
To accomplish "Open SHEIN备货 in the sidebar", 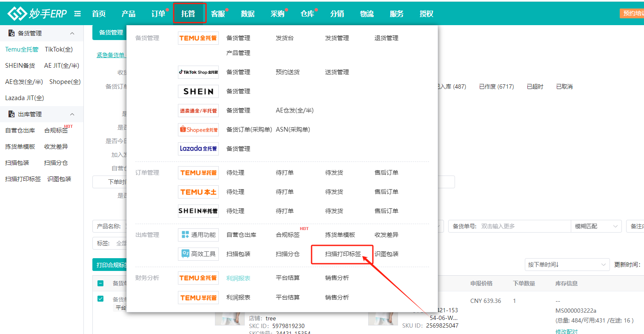I will pyautogui.click(x=20, y=66).
